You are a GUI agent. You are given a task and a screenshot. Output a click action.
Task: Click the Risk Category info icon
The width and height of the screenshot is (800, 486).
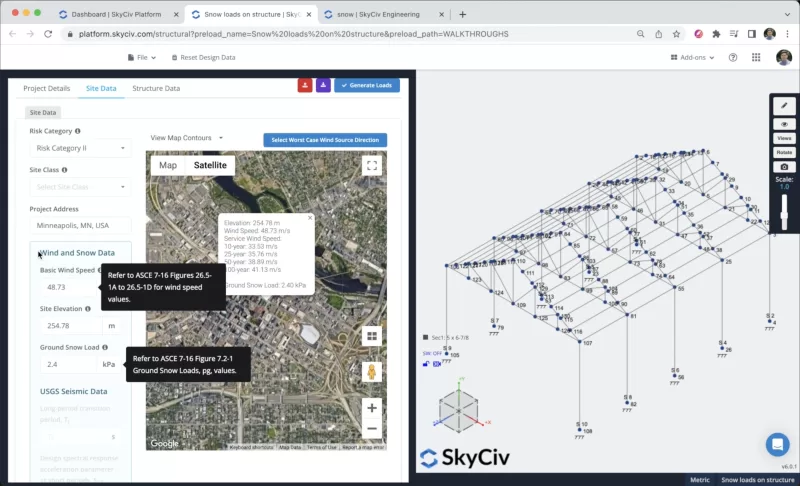click(x=78, y=131)
